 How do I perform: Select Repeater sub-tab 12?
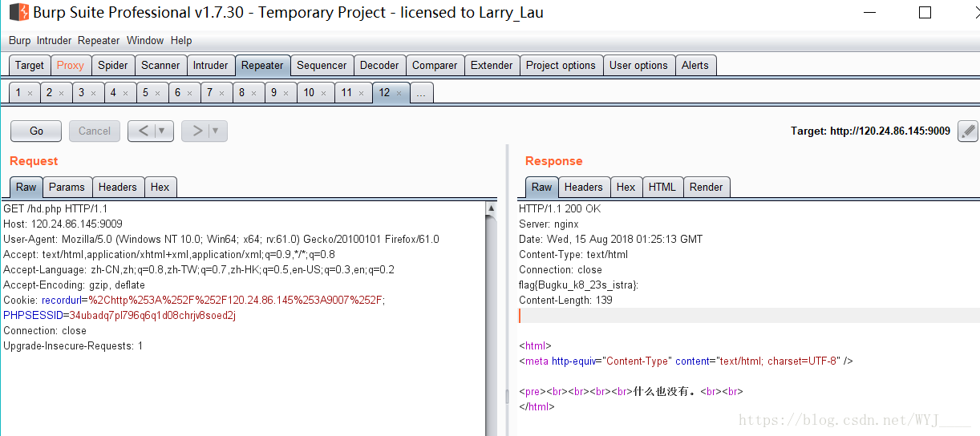pos(384,92)
